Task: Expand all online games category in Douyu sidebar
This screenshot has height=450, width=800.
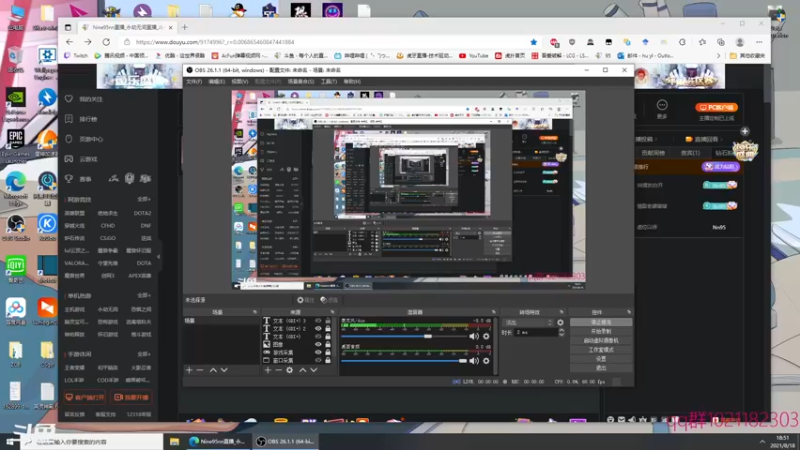Action: click(x=144, y=199)
